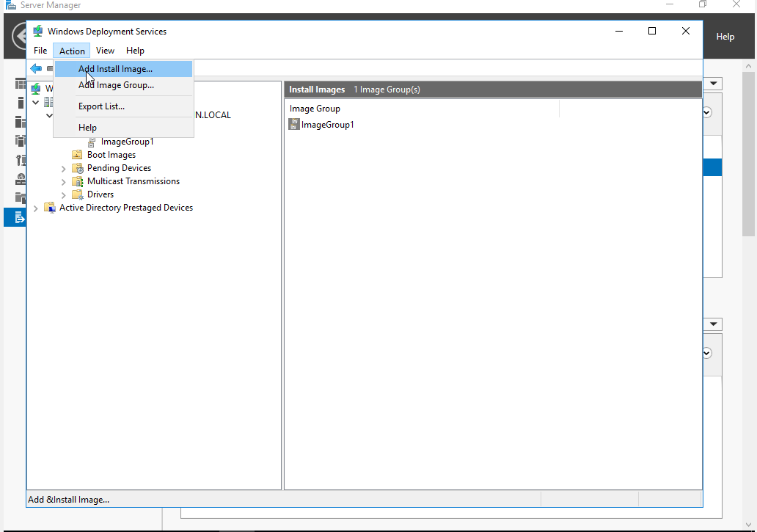Select the Boot Images folder icon

pyautogui.click(x=78, y=155)
